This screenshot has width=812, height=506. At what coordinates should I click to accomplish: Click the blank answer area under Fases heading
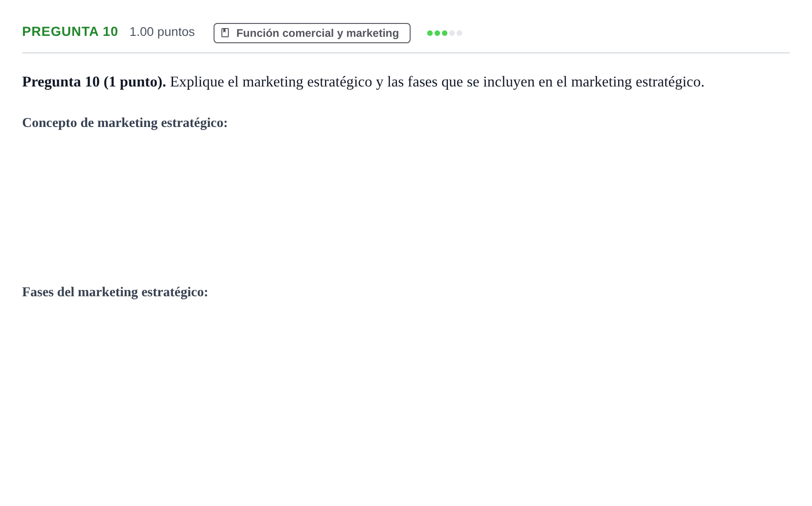[x=406, y=396]
